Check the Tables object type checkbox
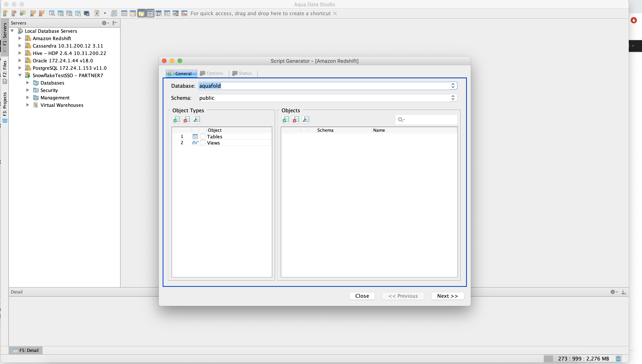Viewport: 642px width, 364px height. click(x=203, y=136)
